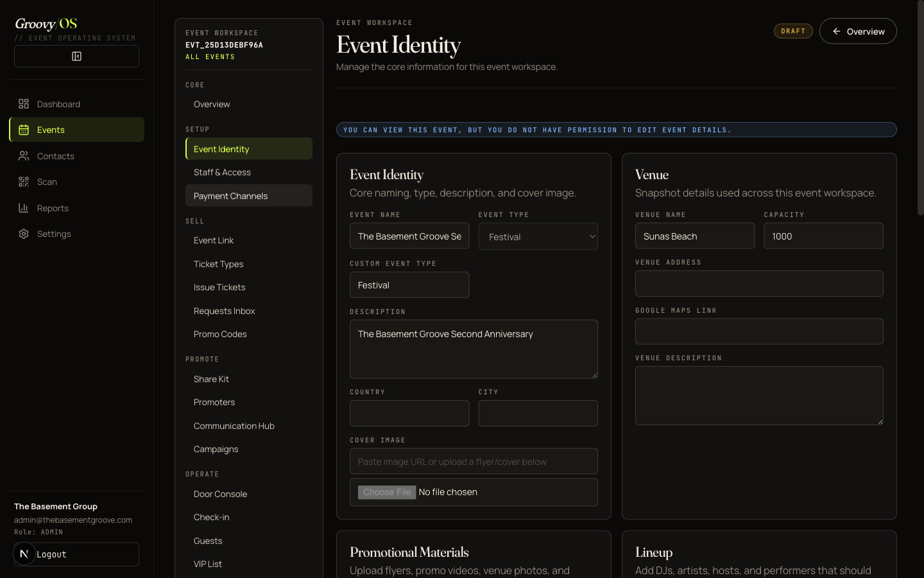This screenshot has width=924, height=578.
Task: Click the round N avatar icon near Logout
Action: tap(24, 554)
